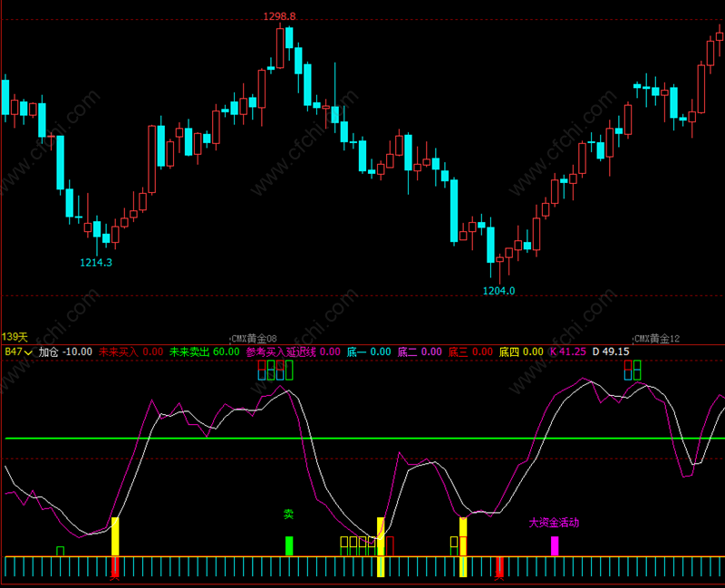
Task: Select the 底四 0.00 indicator label
Action: pos(521,352)
